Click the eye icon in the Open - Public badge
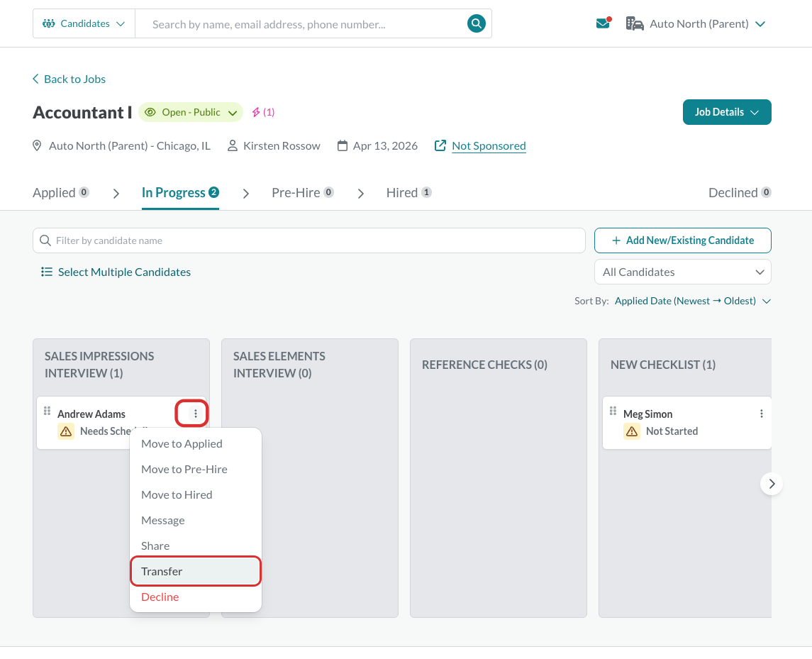Viewport: 812px width, 659px height. tap(150, 112)
